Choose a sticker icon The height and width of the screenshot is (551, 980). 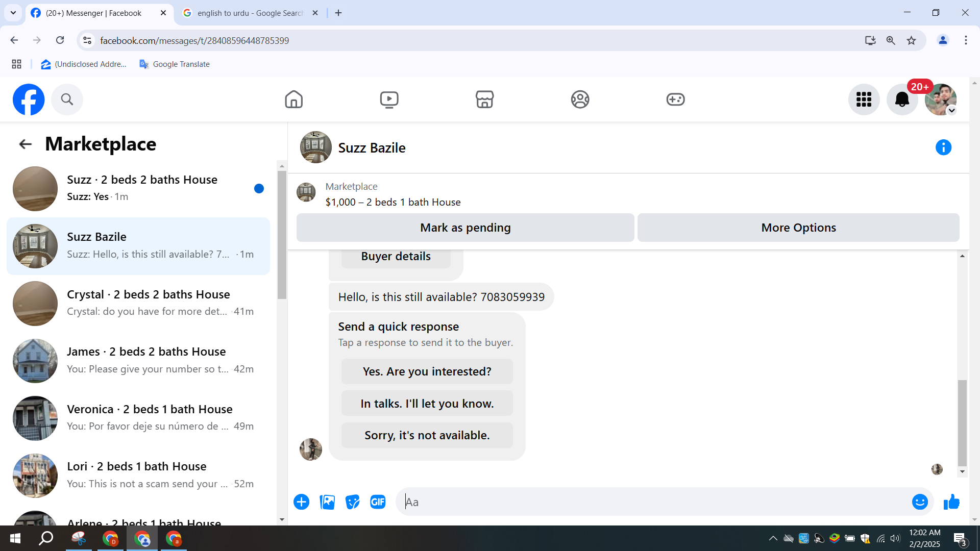tap(352, 502)
